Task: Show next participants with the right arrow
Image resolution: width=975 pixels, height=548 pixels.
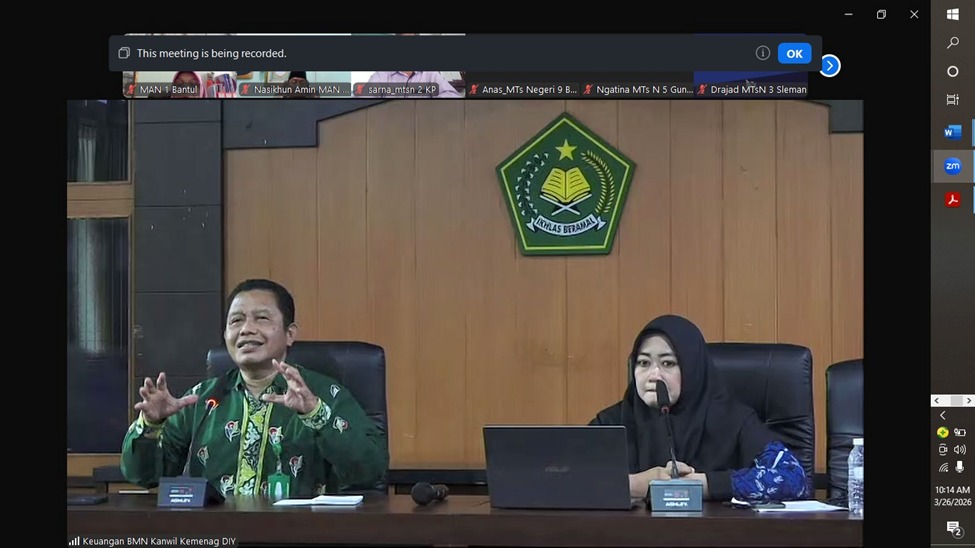Action: [829, 66]
